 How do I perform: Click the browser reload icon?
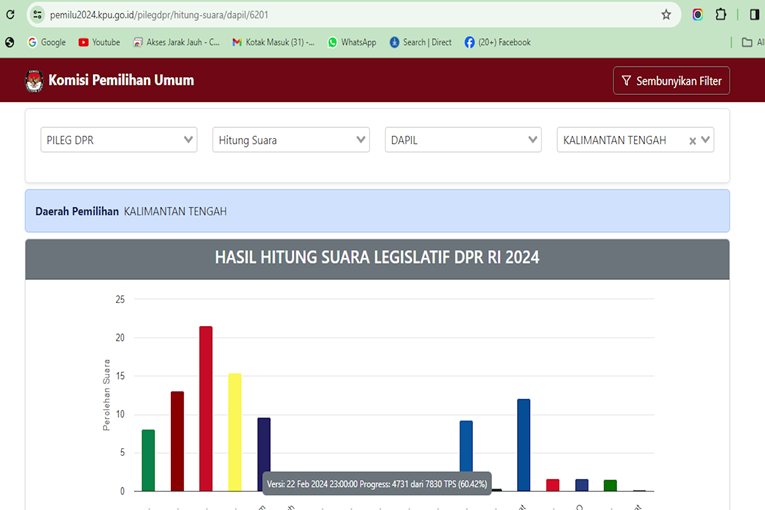[10, 15]
